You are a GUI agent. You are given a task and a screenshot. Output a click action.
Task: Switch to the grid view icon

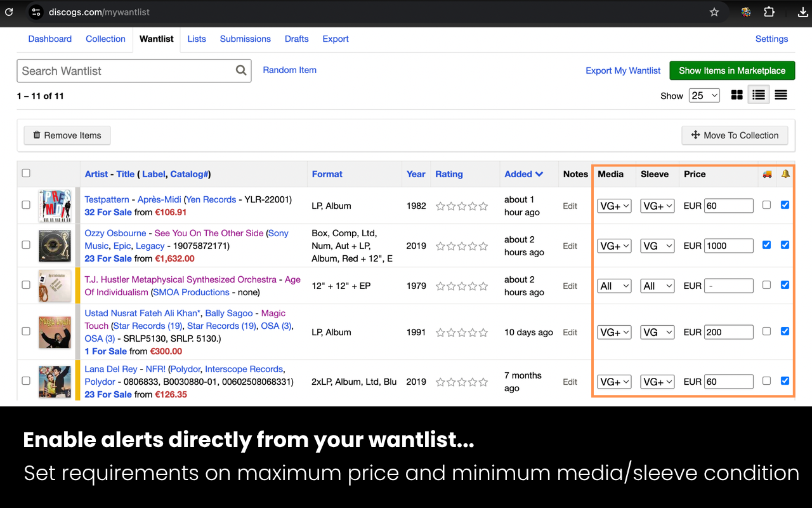[x=737, y=95]
